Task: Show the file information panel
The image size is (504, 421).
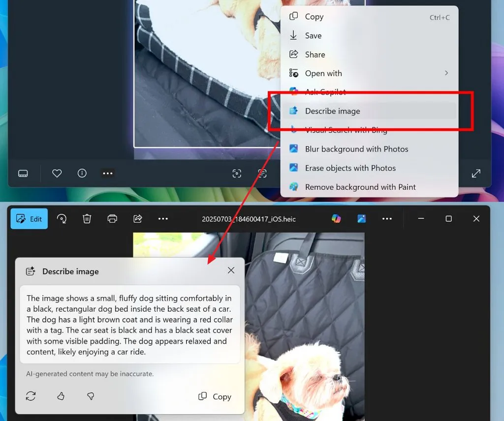Action: pos(82,173)
